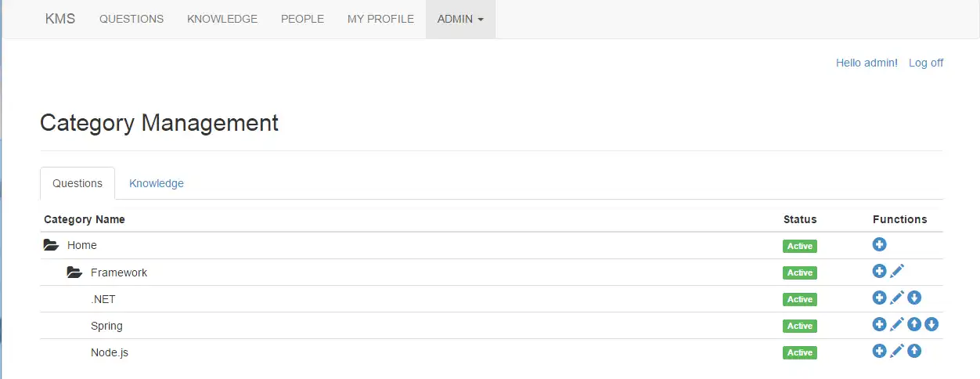Add subcategory under Framework row
Viewport: 980px width, 379px height.
coord(879,271)
